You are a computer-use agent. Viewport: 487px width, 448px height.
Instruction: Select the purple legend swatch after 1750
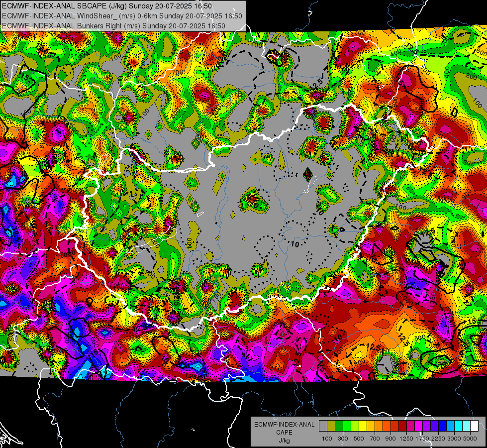(426, 426)
